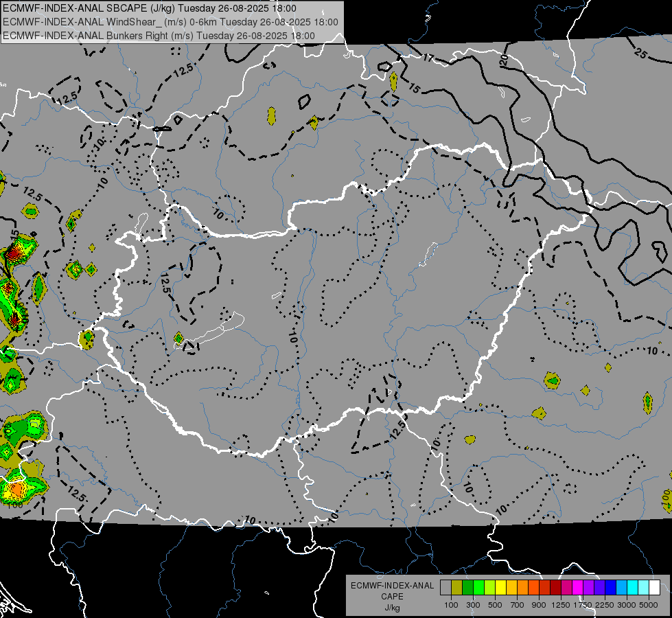672x618 pixels.
Task: Pick the bright green swatch after the 300 tick
Action: pos(478,588)
